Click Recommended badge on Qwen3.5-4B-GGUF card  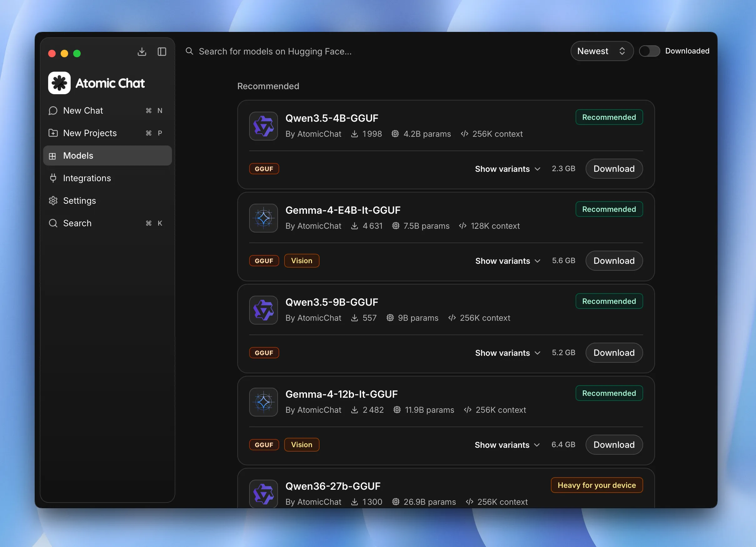[x=609, y=117]
